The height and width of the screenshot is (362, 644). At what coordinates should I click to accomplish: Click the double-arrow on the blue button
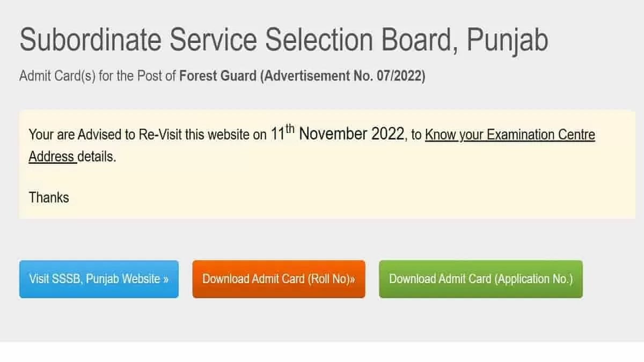click(x=166, y=279)
